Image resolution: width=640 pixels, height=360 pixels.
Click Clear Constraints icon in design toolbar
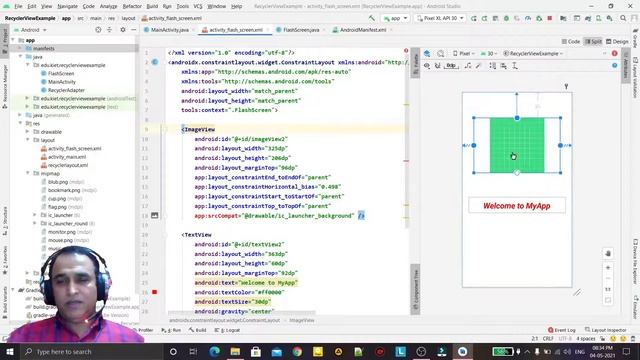[x=468, y=65]
